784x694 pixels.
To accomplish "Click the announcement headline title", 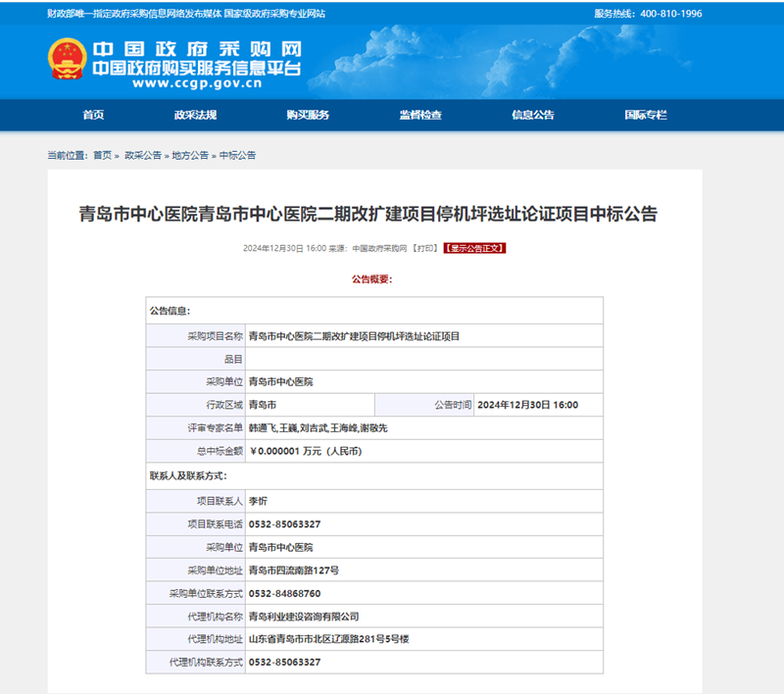I will 367,214.
